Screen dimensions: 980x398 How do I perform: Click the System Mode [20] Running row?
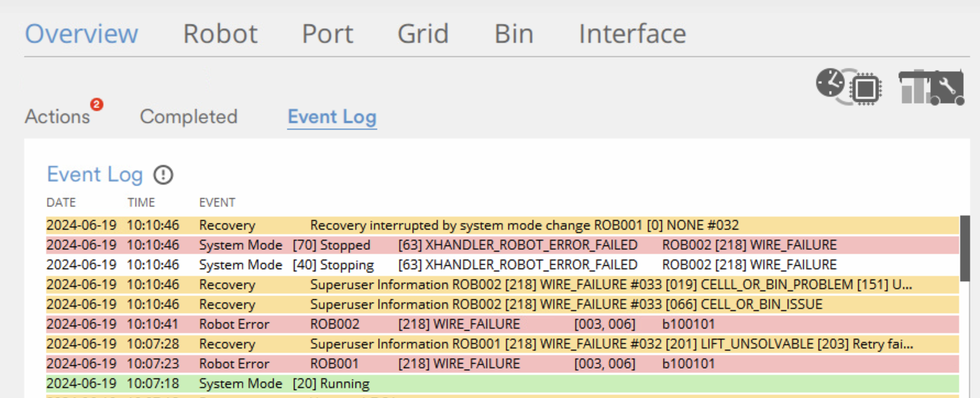pos(495,384)
